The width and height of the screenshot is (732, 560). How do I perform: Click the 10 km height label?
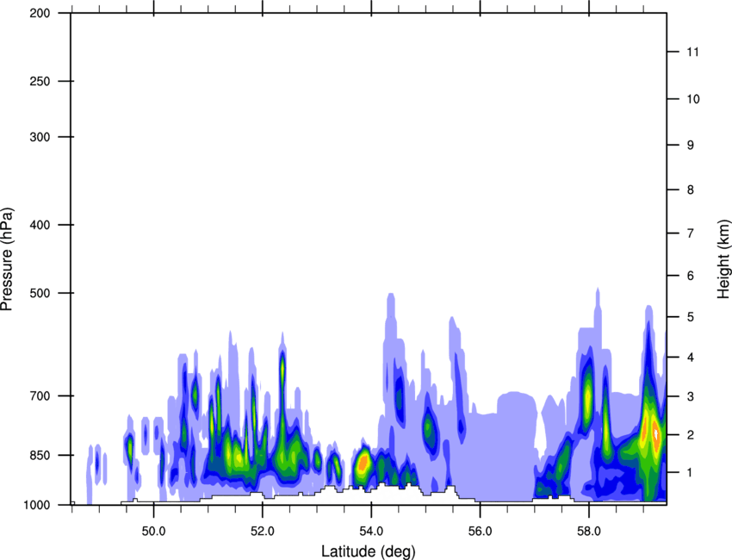click(x=693, y=99)
